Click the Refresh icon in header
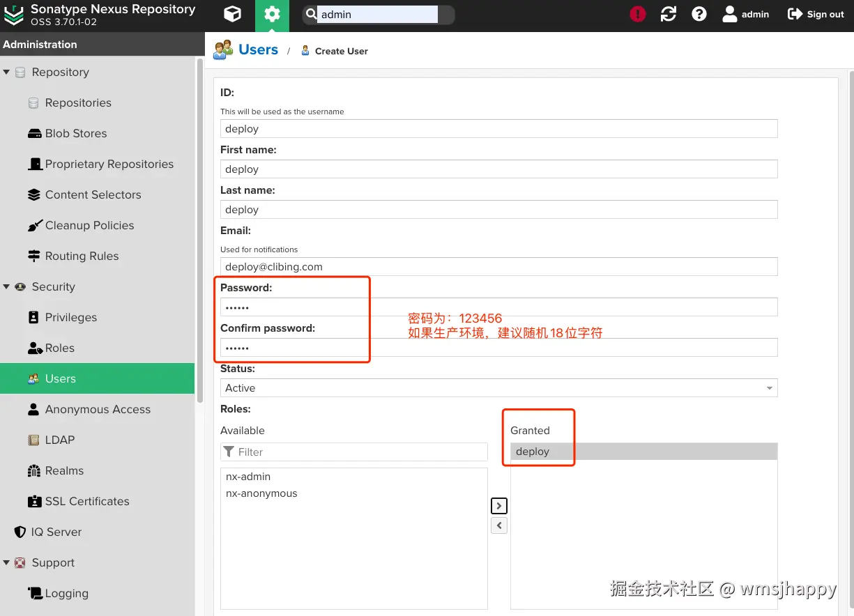Image resolution: width=854 pixels, height=616 pixels. (x=669, y=15)
